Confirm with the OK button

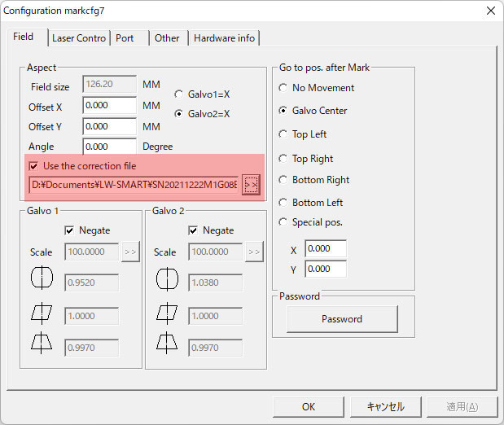click(x=309, y=407)
